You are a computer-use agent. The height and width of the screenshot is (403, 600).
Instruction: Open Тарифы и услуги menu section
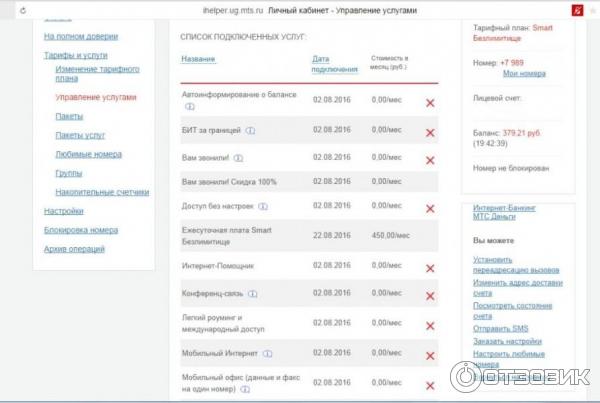76,55
